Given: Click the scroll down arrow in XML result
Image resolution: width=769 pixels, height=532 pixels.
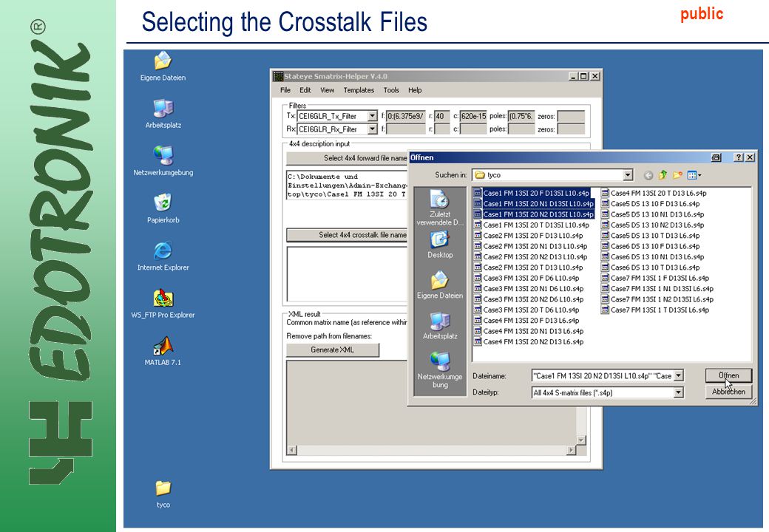Looking at the screenshot, I should coord(581,440).
